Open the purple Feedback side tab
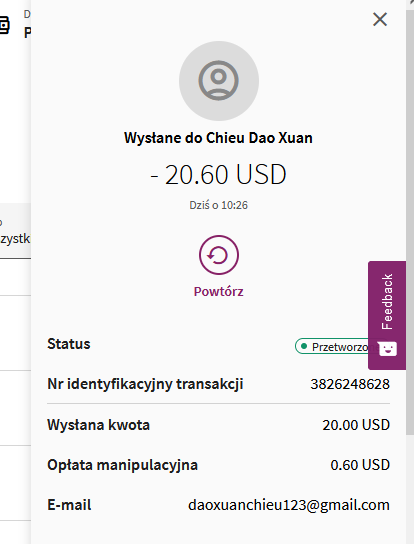This screenshot has height=544, width=414. [x=387, y=315]
